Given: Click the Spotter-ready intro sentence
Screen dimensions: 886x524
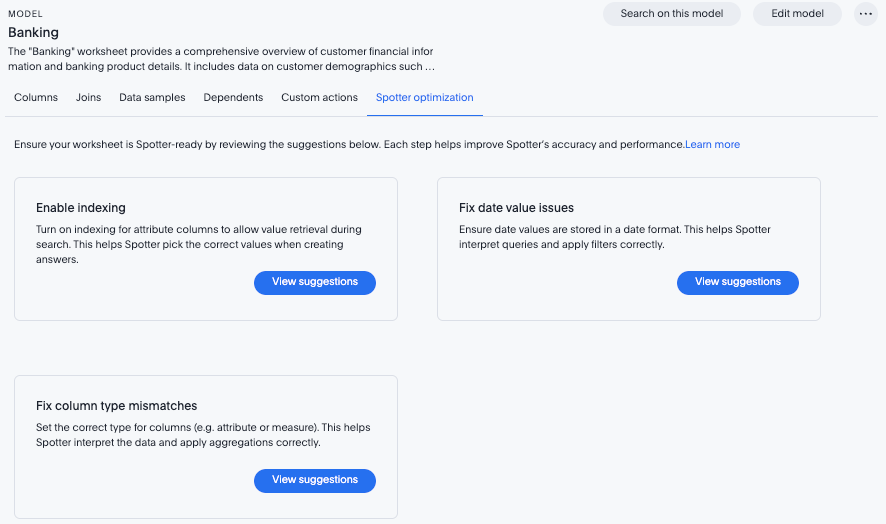Looking at the screenshot, I should coord(348,145).
